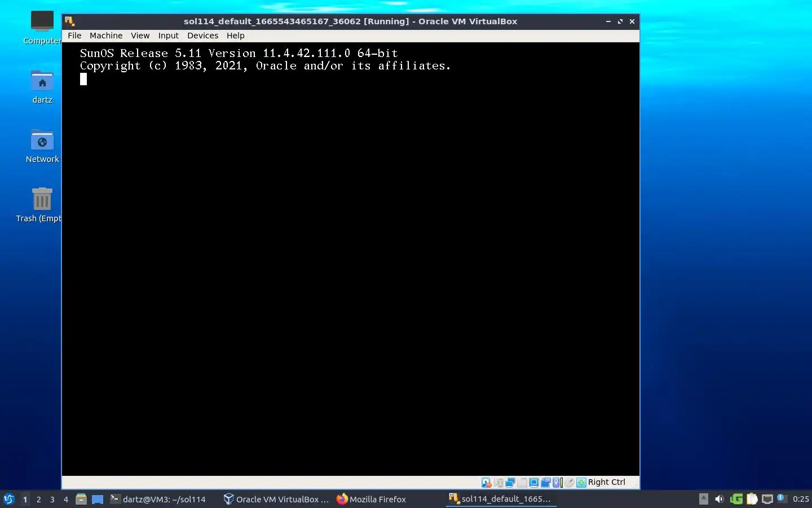Switch to Mozilla Firefox window
This screenshot has width=812, height=508.
389,499
